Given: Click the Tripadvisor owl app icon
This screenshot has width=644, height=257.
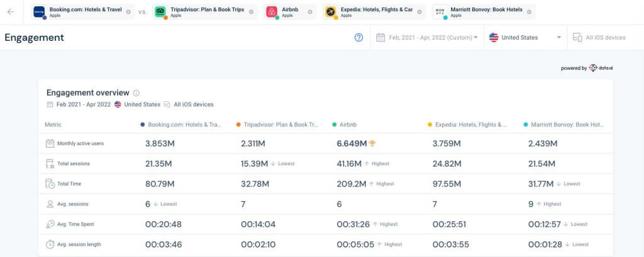Looking at the screenshot, I should [160, 12].
